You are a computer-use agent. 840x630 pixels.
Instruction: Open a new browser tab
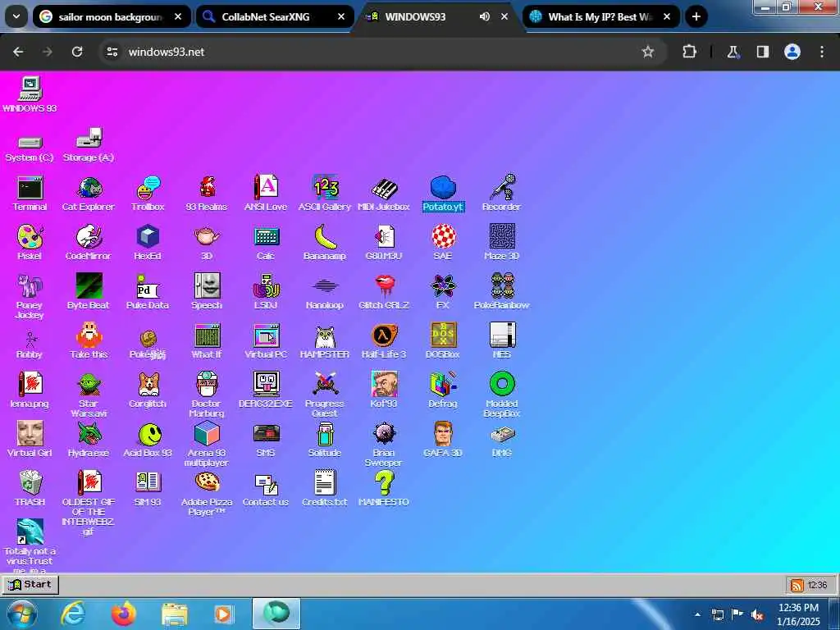(x=696, y=16)
